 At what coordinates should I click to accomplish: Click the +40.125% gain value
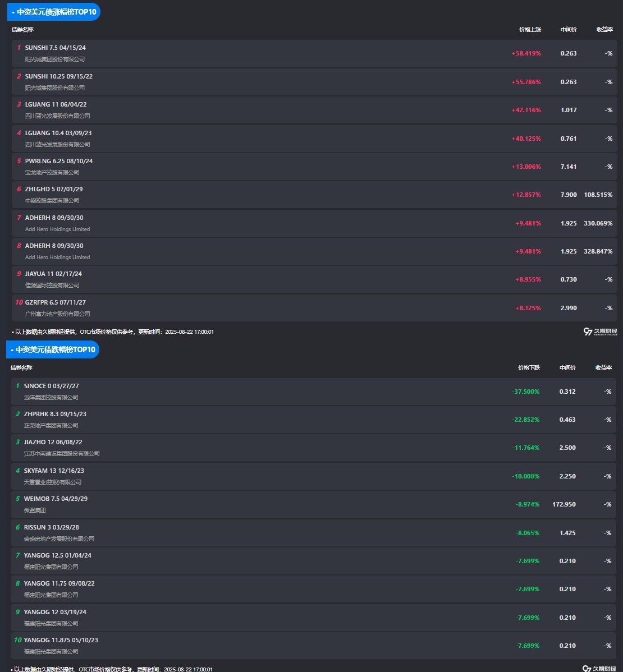click(x=526, y=139)
